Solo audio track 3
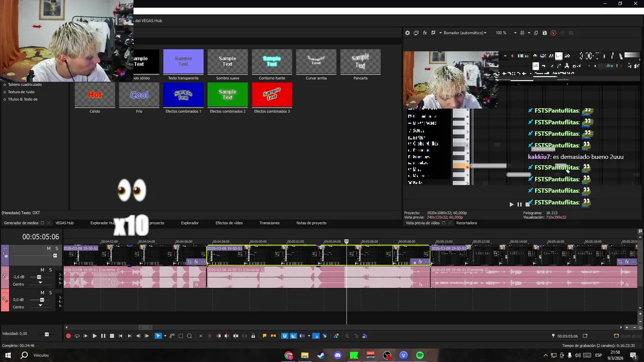The width and height of the screenshot is (644, 362). (50, 293)
